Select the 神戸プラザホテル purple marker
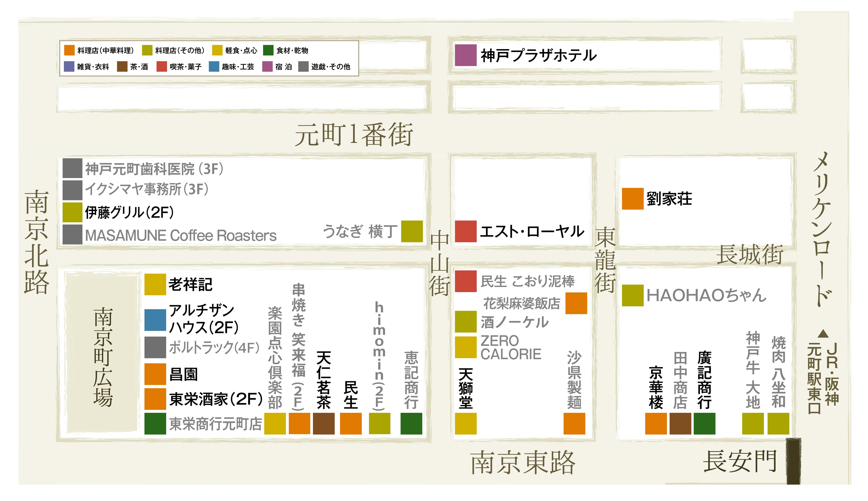 tap(466, 55)
